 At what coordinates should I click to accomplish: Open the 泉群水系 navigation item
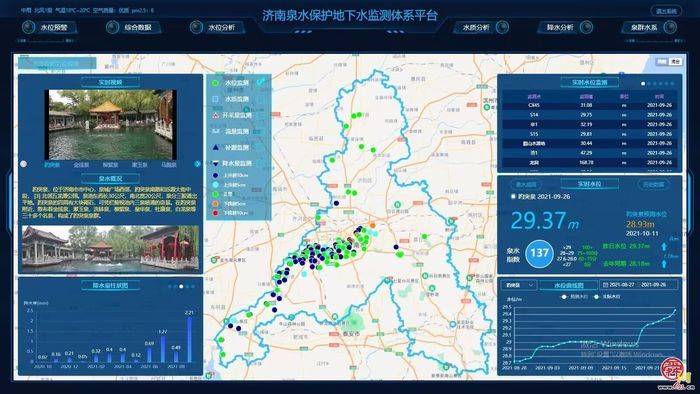coord(650,28)
